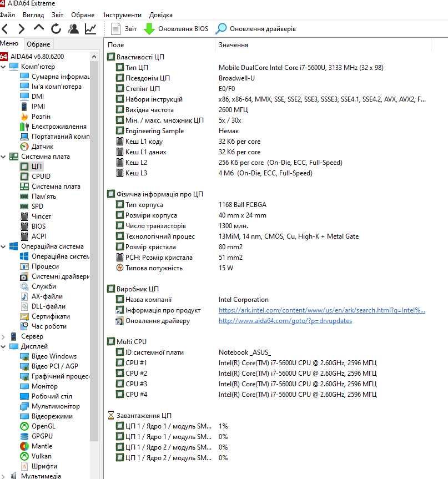Open the IPMI tree item
448x479 pixels.
(33, 107)
